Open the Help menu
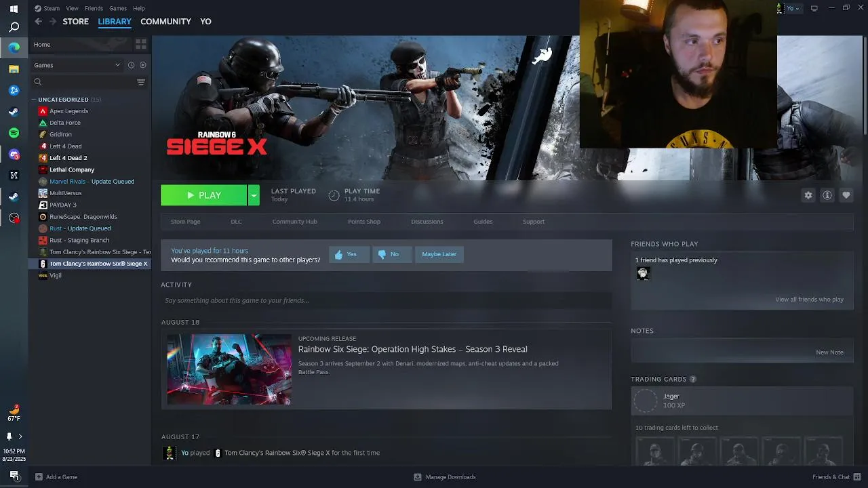The image size is (868, 488). point(139,8)
